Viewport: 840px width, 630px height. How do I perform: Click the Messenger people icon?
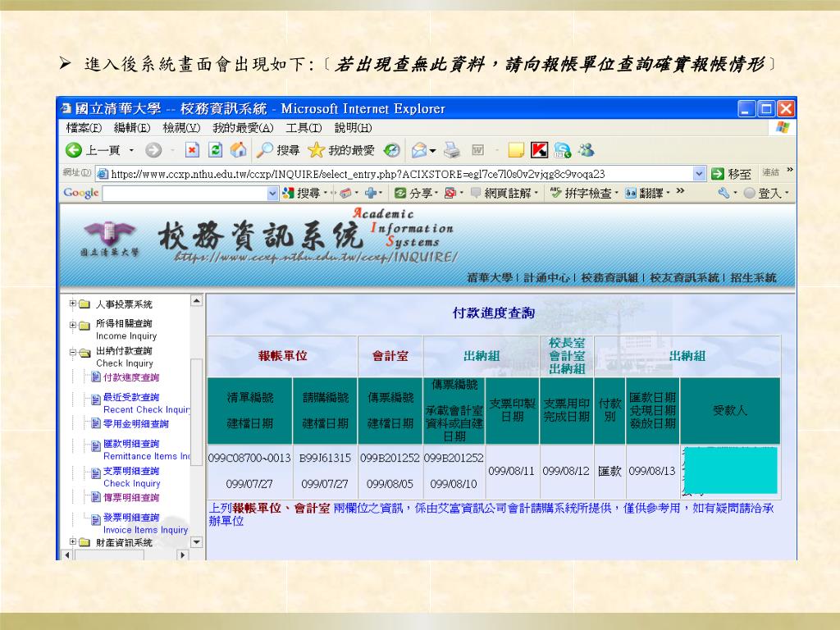pos(586,150)
